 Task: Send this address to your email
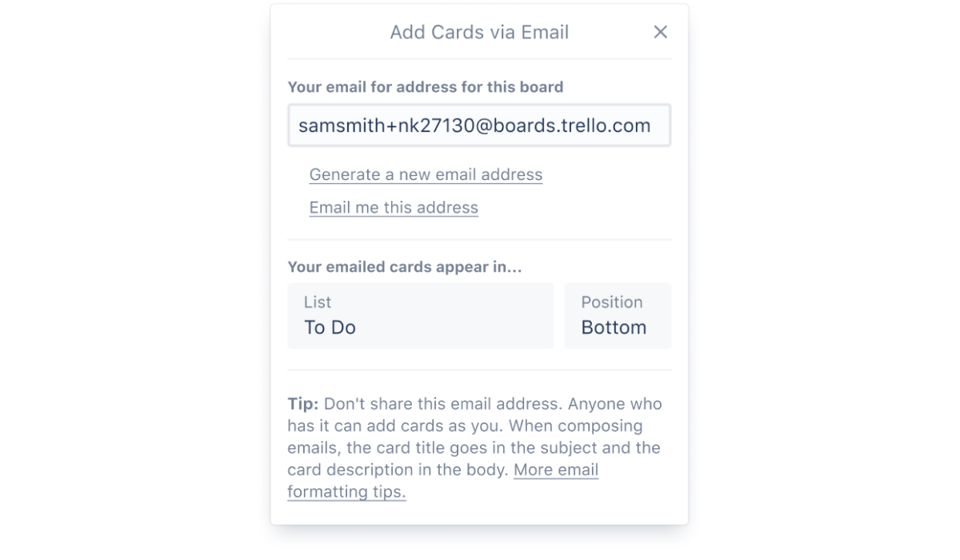point(394,207)
